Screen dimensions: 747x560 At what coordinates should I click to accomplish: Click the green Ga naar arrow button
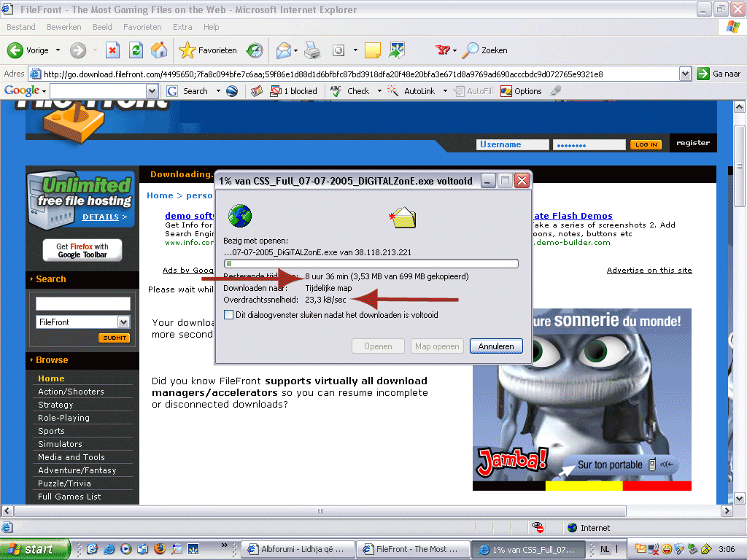click(x=703, y=74)
